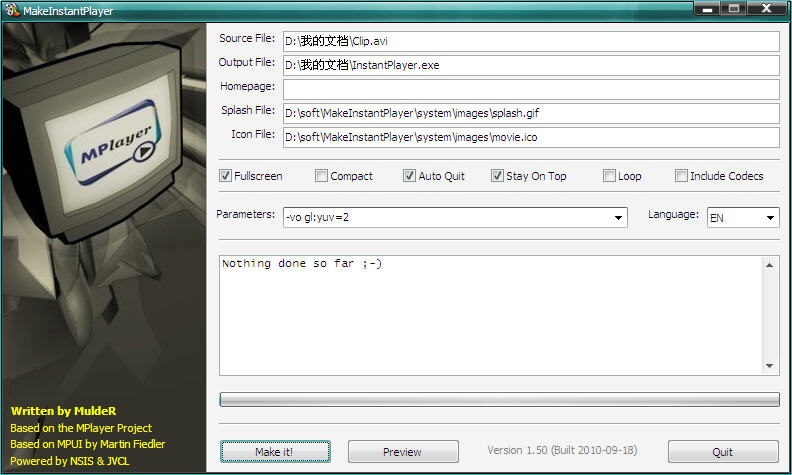This screenshot has width=792, height=475.
Task: Click the Source File input field
Action: [x=531, y=41]
